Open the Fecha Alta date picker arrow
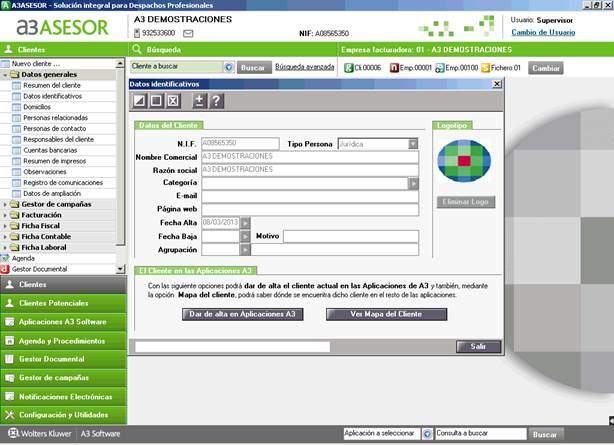Image resolution: width=614 pixels, height=445 pixels. tap(245, 223)
